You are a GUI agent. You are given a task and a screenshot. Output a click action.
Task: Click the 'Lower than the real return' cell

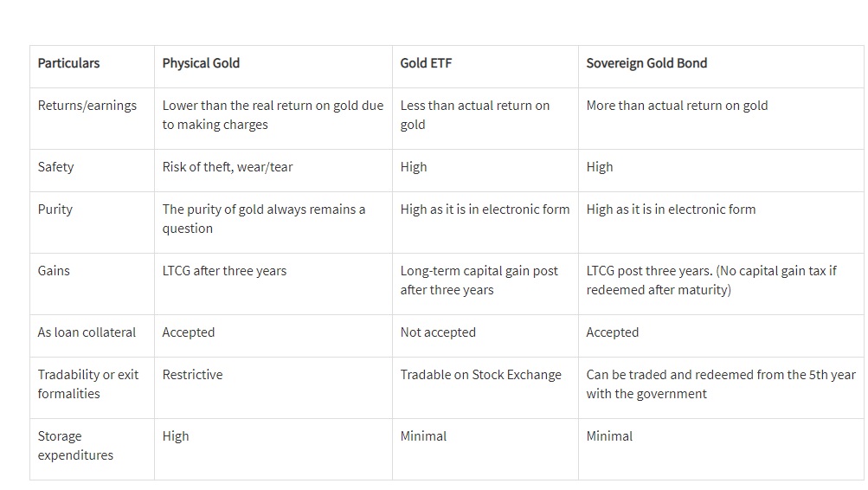[272, 115]
